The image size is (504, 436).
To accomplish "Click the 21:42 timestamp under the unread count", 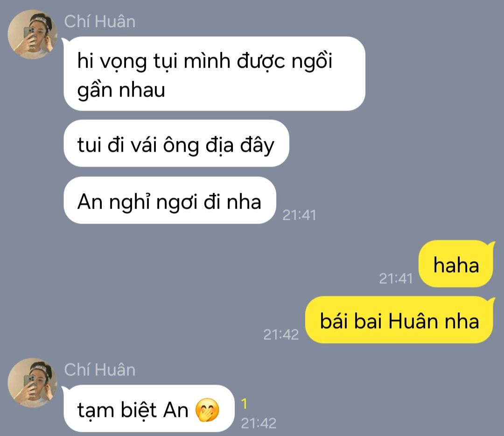I will pos(259,423).
